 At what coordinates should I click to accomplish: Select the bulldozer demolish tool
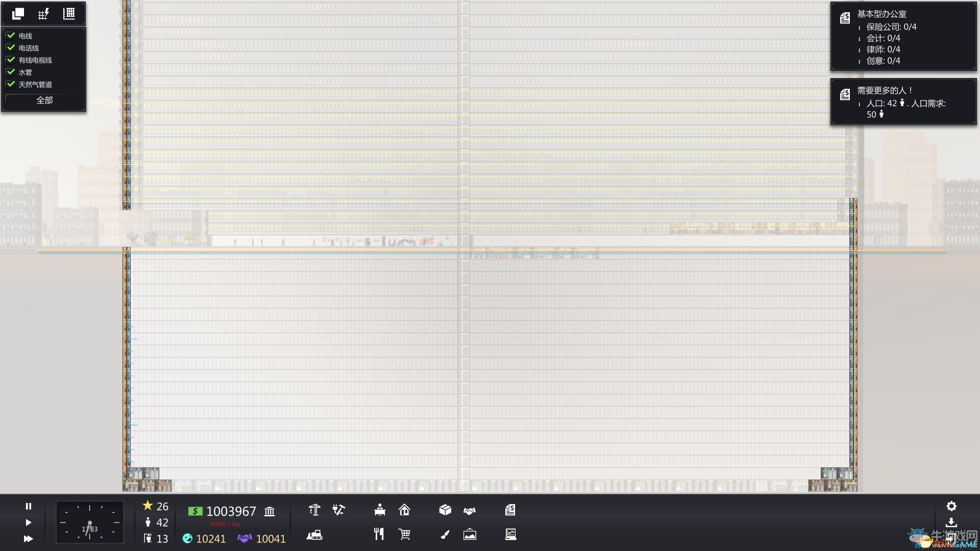[314, 535]
